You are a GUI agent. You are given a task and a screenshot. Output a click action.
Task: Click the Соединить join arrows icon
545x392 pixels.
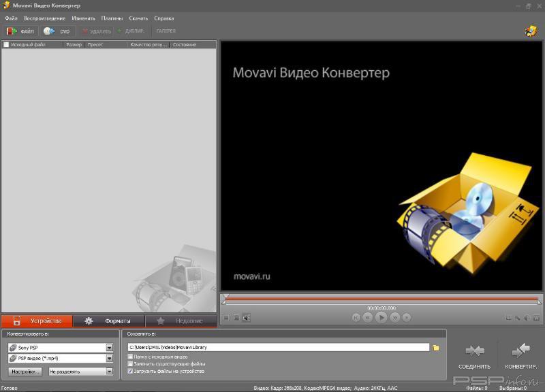(474, 350)
